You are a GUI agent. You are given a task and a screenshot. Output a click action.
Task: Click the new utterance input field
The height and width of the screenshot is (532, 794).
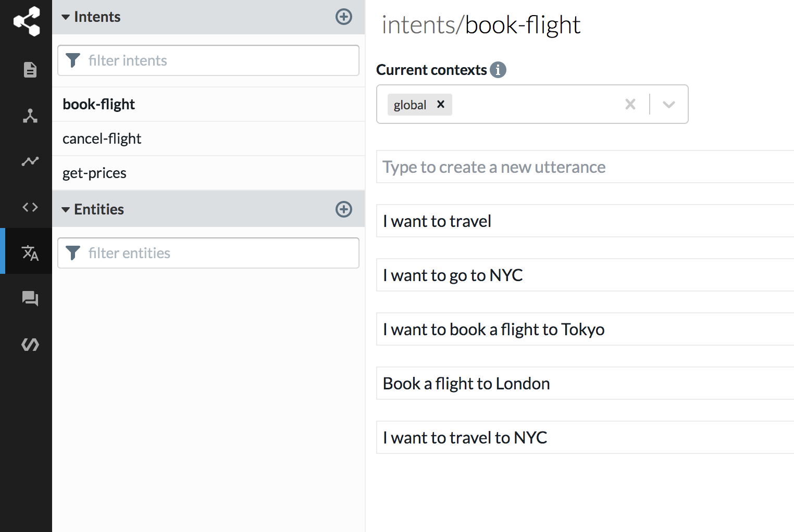(x=585, y=167)
